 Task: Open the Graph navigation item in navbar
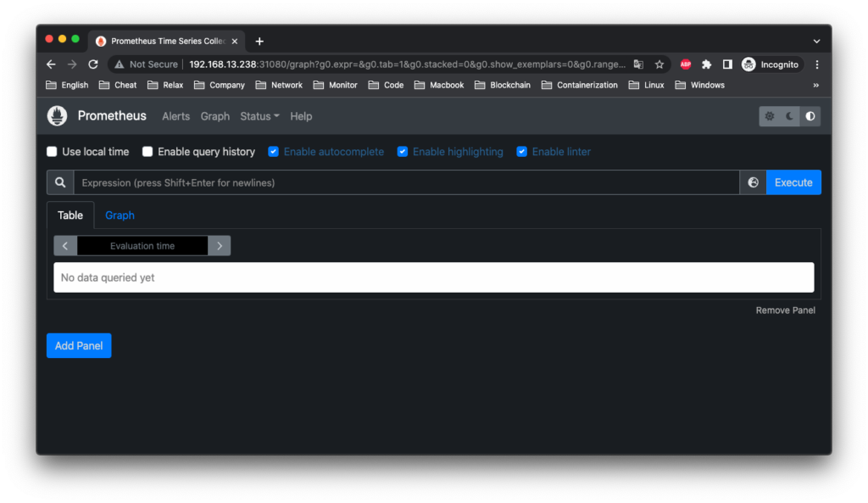(214, 116)
